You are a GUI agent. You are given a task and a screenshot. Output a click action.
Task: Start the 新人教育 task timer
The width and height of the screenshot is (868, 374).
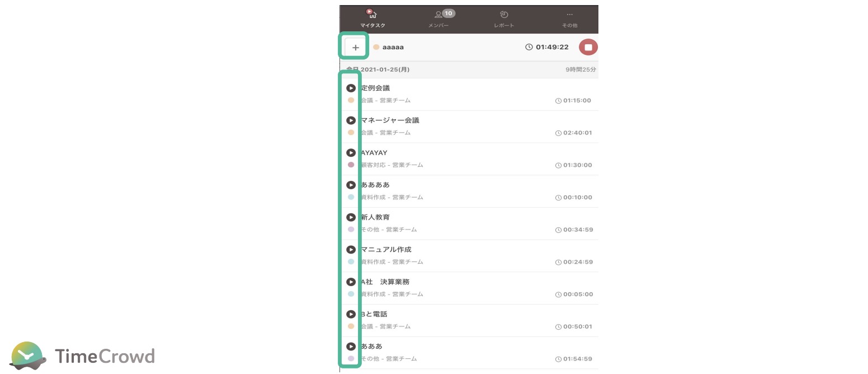351,217
